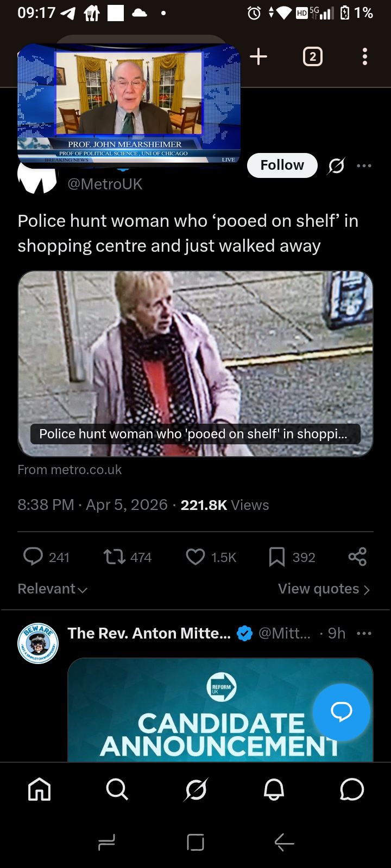Screen dimensions: 391x868
Task: Open the floating John Mearsheimer video player
Action: point(129,103)
